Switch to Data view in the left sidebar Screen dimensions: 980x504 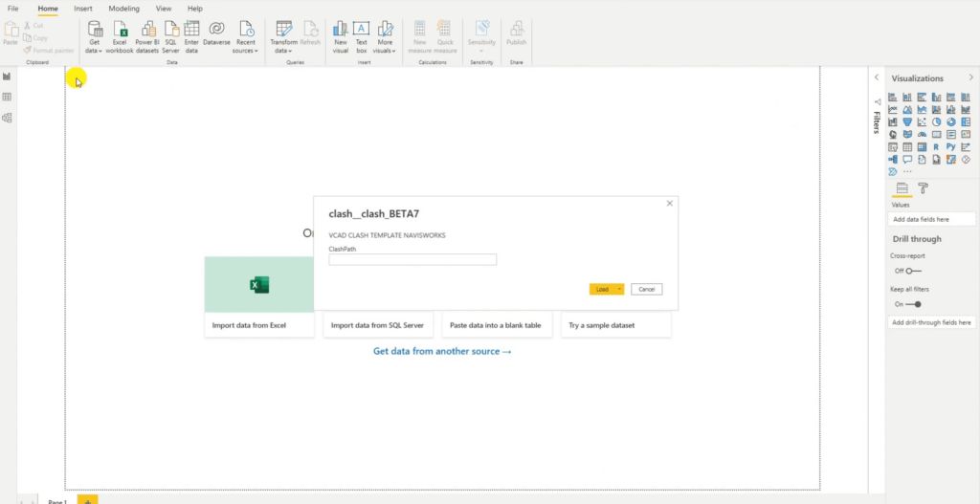(x=7, y=97)
